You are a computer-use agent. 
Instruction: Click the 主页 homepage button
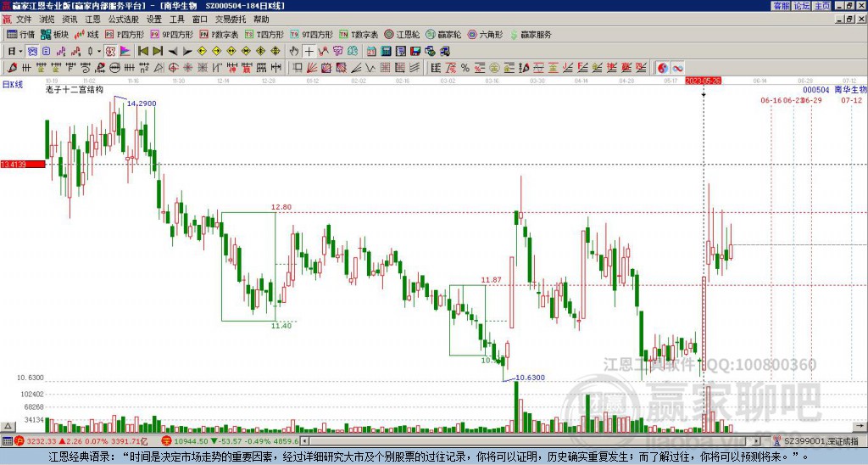pos(822,6)
